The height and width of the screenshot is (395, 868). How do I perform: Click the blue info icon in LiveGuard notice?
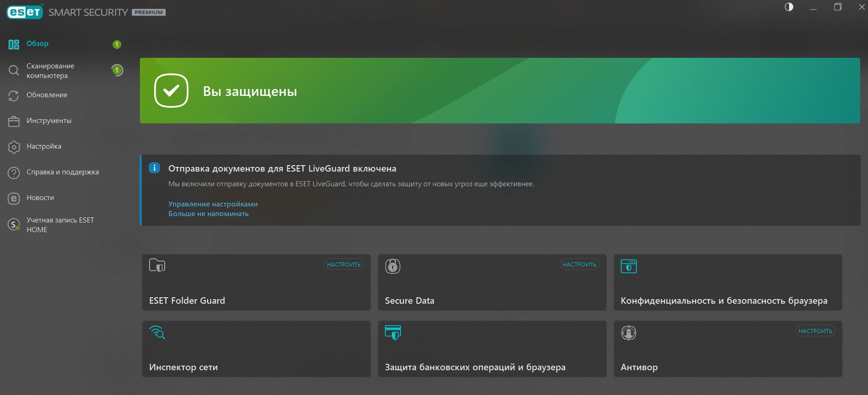[x=155, y=168]
